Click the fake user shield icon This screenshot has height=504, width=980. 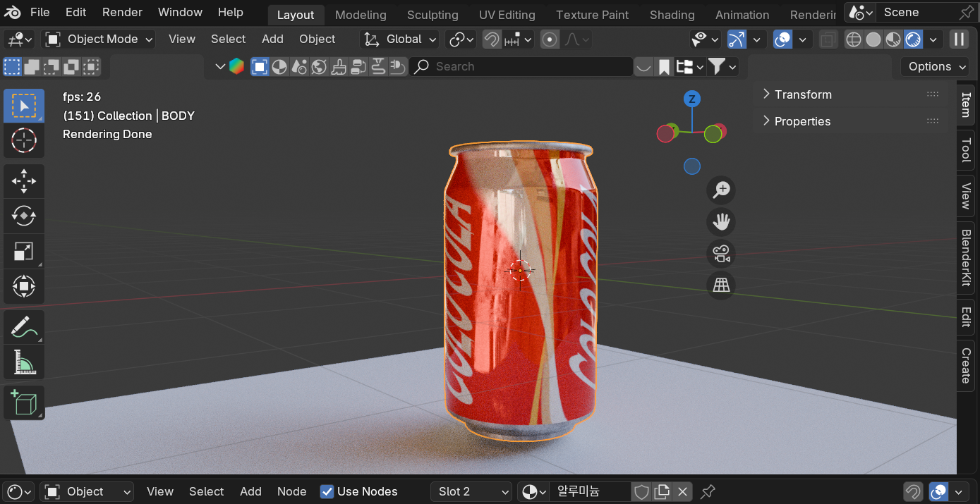point(641,491)
